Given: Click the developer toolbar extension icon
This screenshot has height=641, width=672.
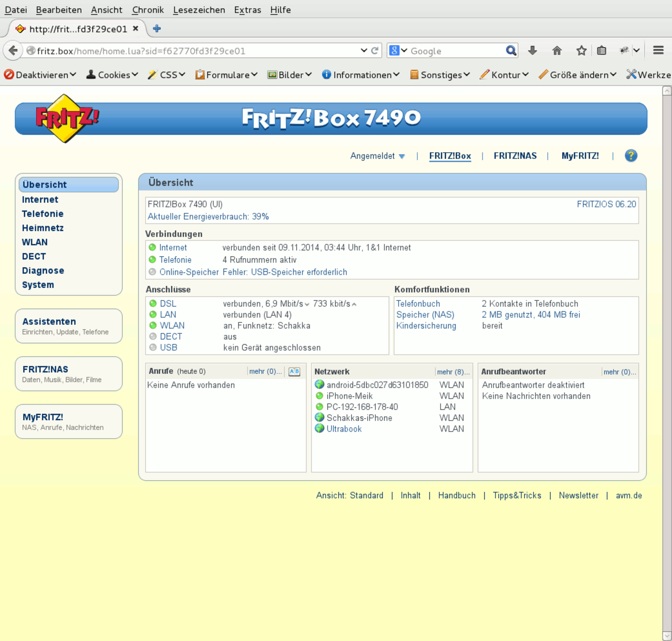Looking at the screenshot, I should click(x=624, y=50).
